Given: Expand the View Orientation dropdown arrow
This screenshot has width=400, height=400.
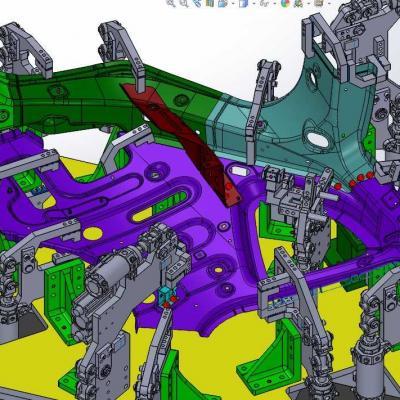Looking at the screenshot, I should [x=233, y=3].
